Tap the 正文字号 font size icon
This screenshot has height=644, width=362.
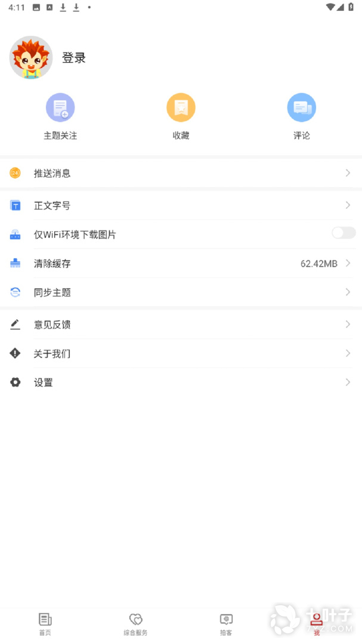[16, 206]
